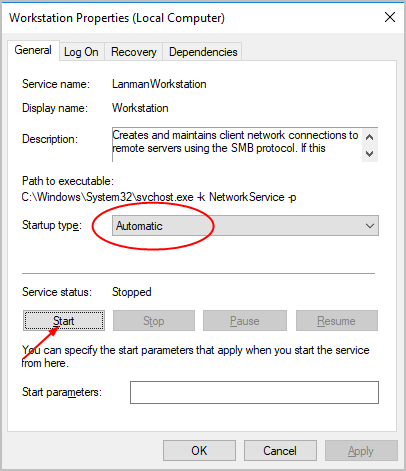Image resolution: width=406 pixels, height=471 pixels.
Task: Close the Workstation Properties dialog with X
Action: click(390, 17)
